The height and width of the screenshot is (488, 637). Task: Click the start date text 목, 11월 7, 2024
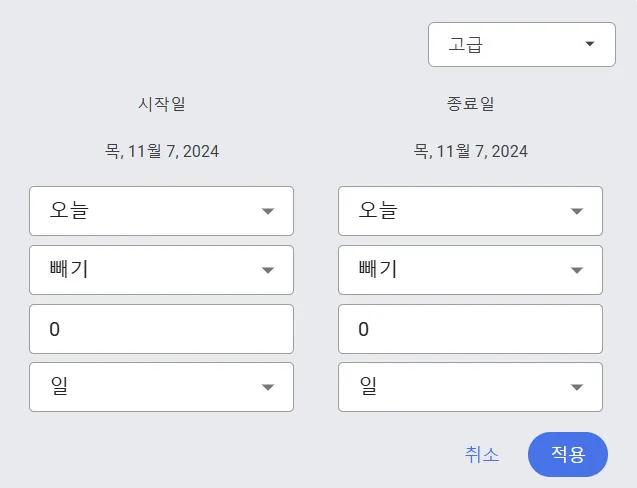coord(162,152)
